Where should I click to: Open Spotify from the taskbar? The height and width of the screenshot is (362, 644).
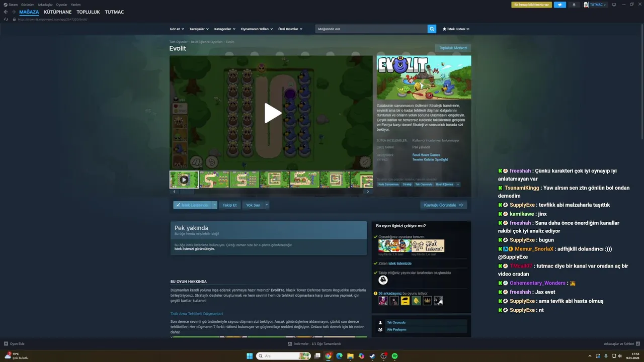[x=394, y=356]
